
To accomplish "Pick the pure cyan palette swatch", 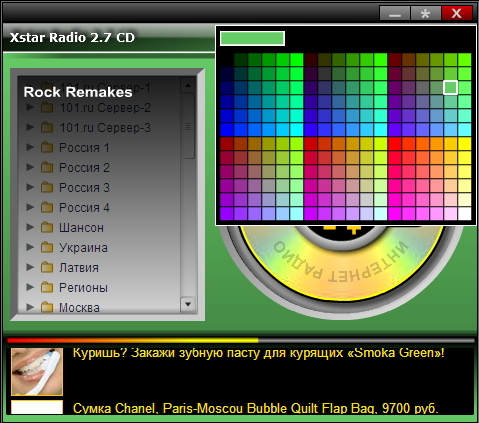I will (297, 130).
